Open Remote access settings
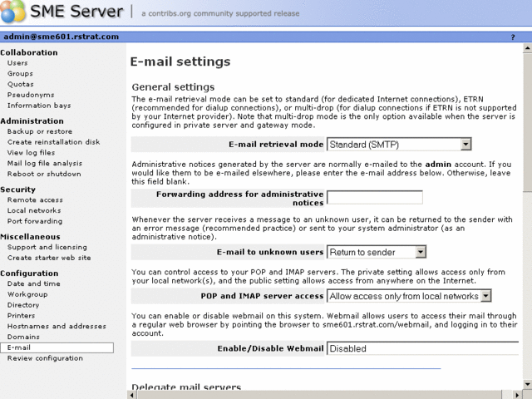The width and height of the screenshot is (532, 399). click(x=35, y=199)
